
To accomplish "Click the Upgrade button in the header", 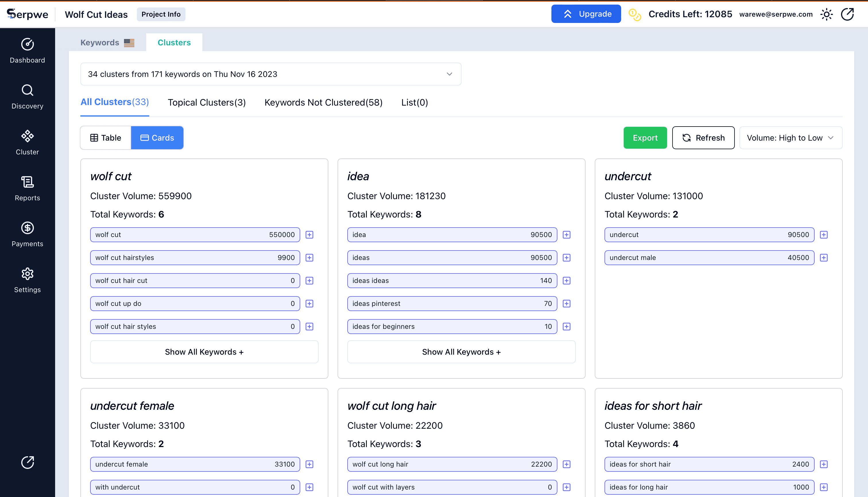I will (x=586, y=14).
